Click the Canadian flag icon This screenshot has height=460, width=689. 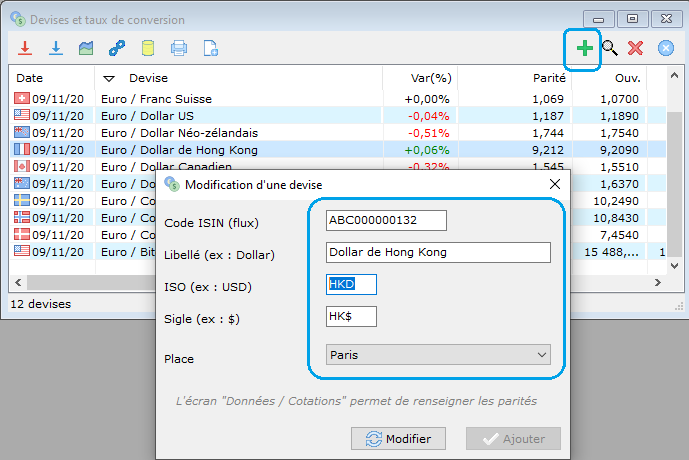tap(22, 166)
